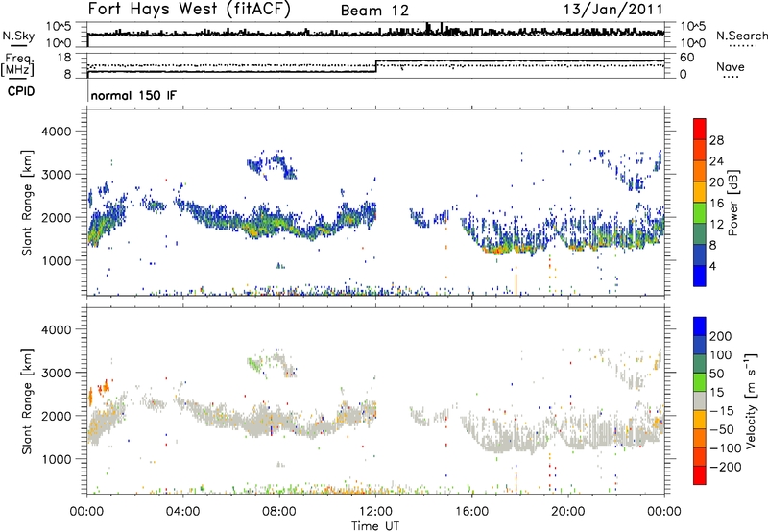
Task: Click the '60' tick beside the frequency panel
Action: click(687, 58)
